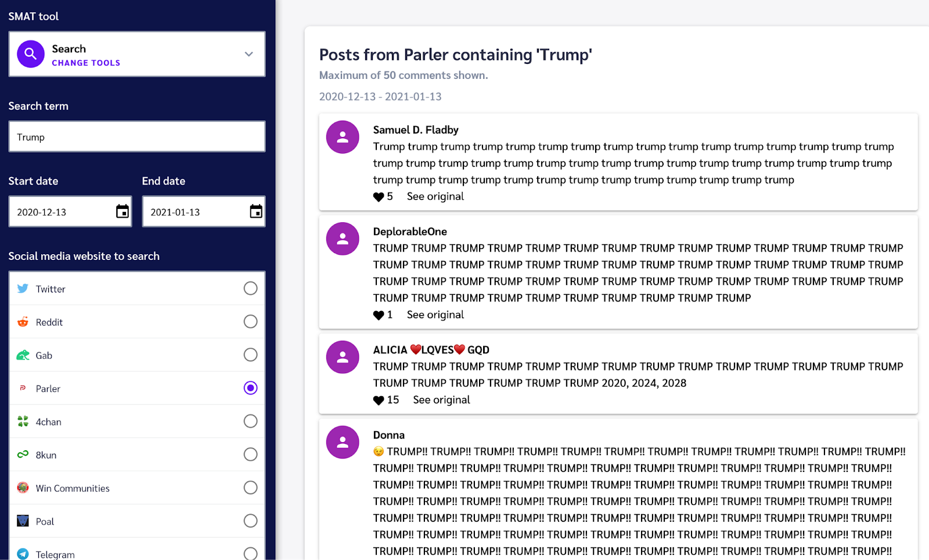The width and height of the screenshot is (929, 560).
Task: Click heart icon on ALICIA's post
Action: point(379,400)
